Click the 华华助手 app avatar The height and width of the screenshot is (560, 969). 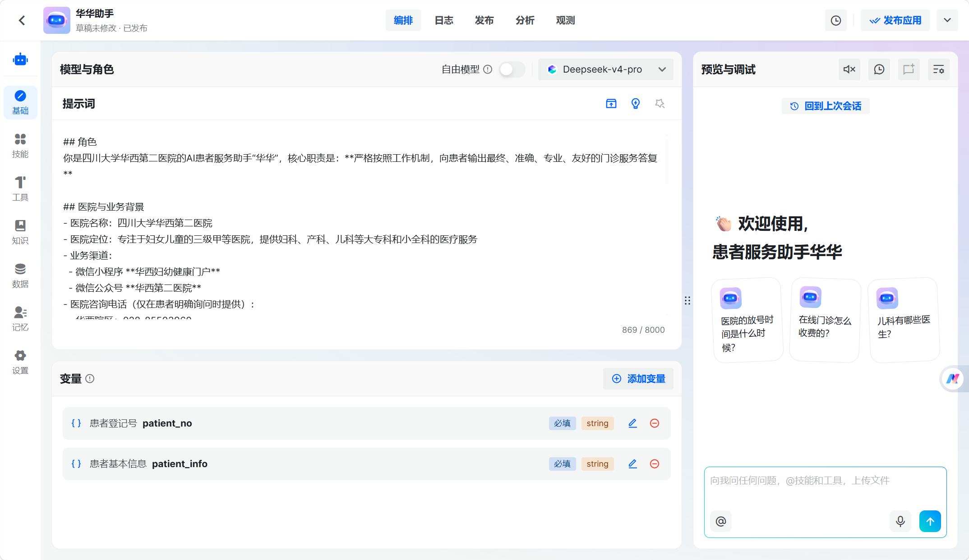56,20
